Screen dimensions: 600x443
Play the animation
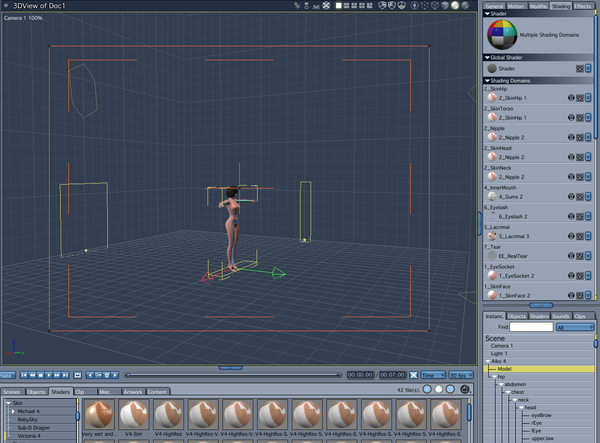click(x=49, y=375)
